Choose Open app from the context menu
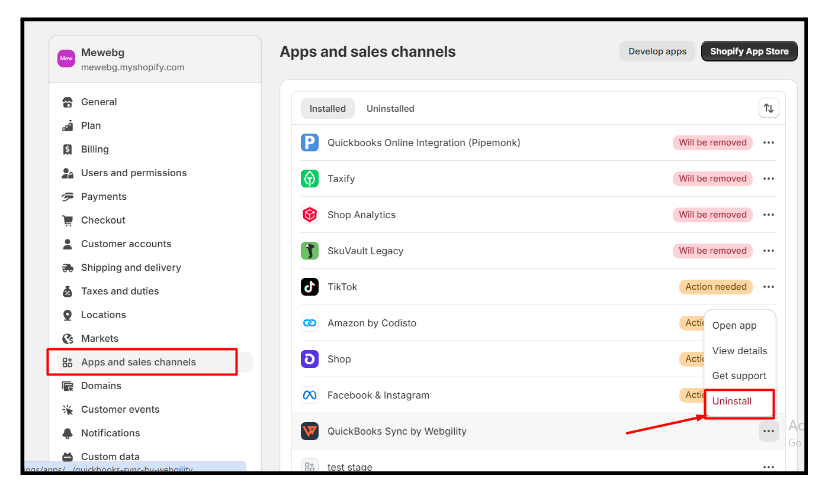This screenshot has width=824, height=492. 734,325
